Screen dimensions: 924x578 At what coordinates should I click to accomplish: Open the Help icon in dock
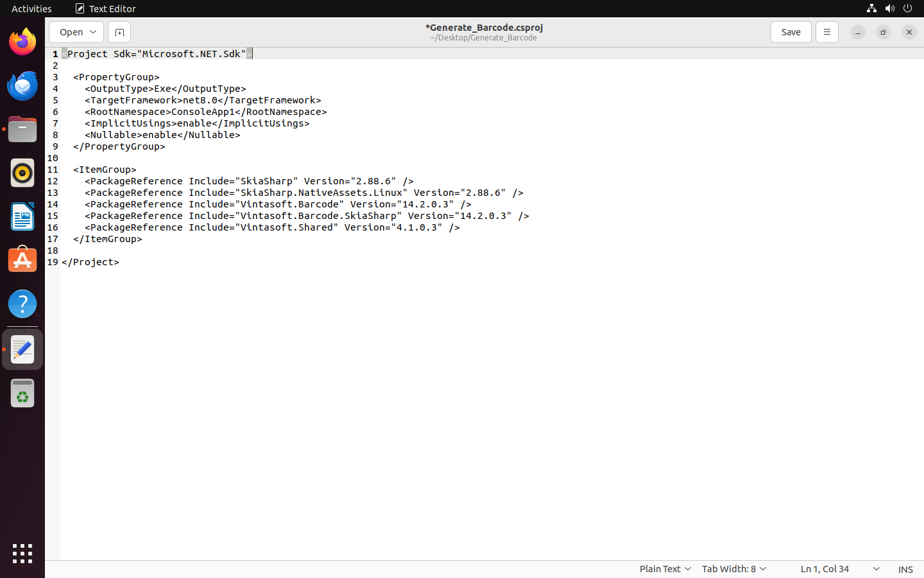[22, 304]
